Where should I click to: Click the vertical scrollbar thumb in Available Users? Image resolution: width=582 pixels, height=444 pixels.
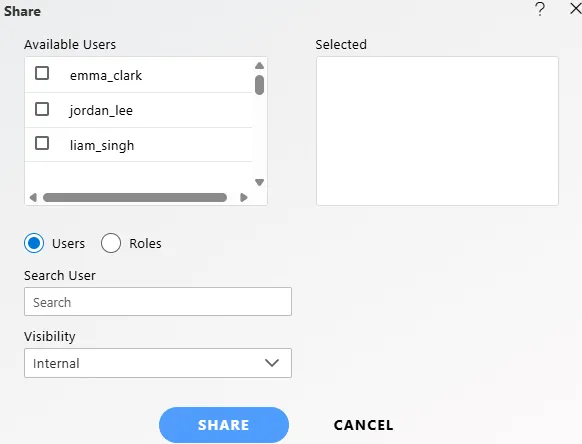point(259,85)
